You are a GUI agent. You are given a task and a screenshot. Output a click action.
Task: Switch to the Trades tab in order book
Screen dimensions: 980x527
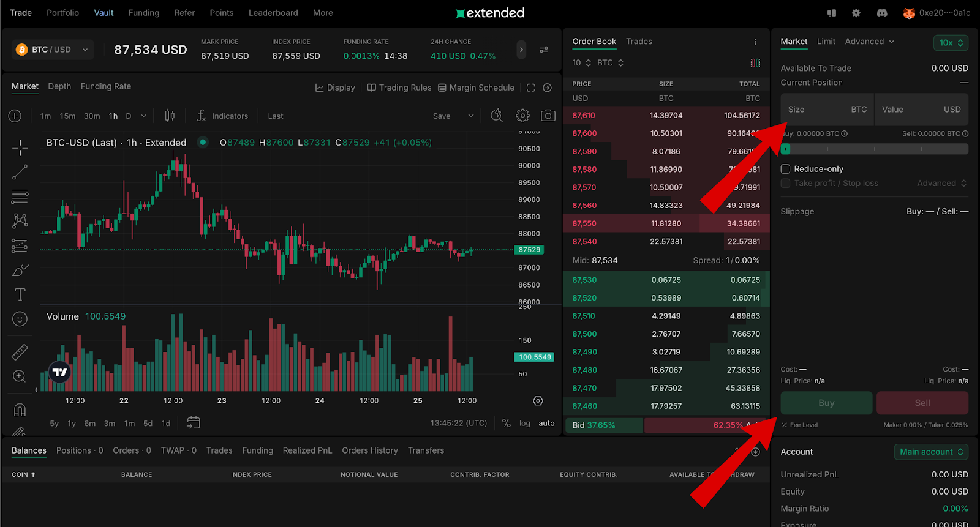click(x=639, y=42)
